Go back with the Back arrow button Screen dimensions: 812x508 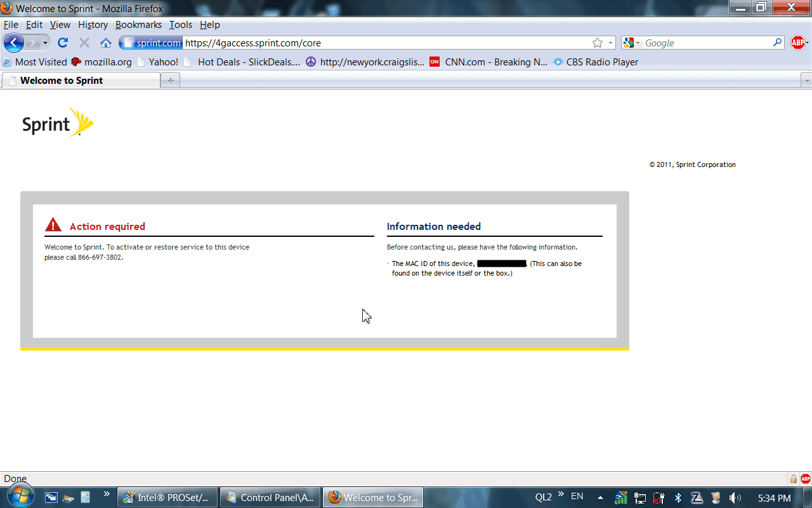13,43
